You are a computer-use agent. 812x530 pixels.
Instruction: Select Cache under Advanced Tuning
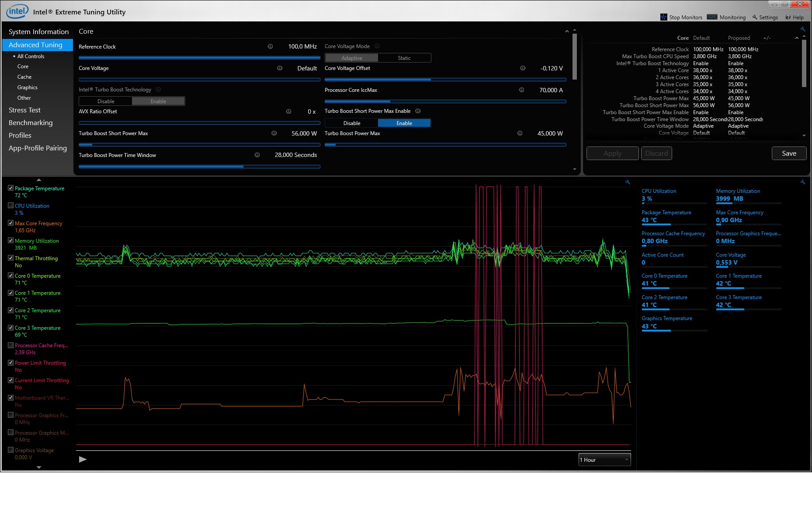24,77
